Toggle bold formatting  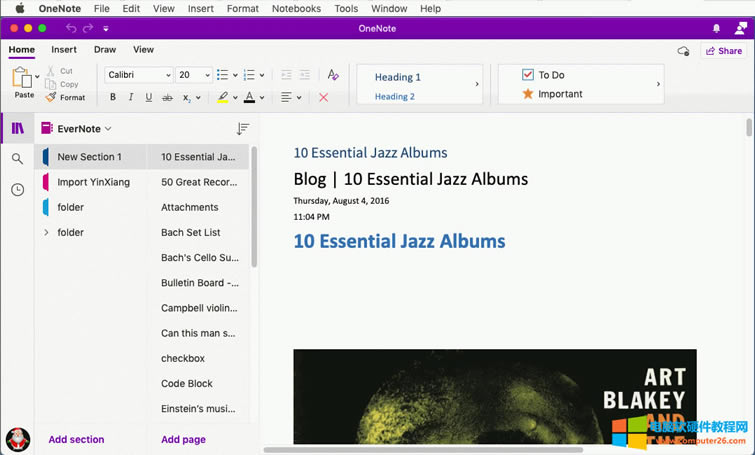113,98
